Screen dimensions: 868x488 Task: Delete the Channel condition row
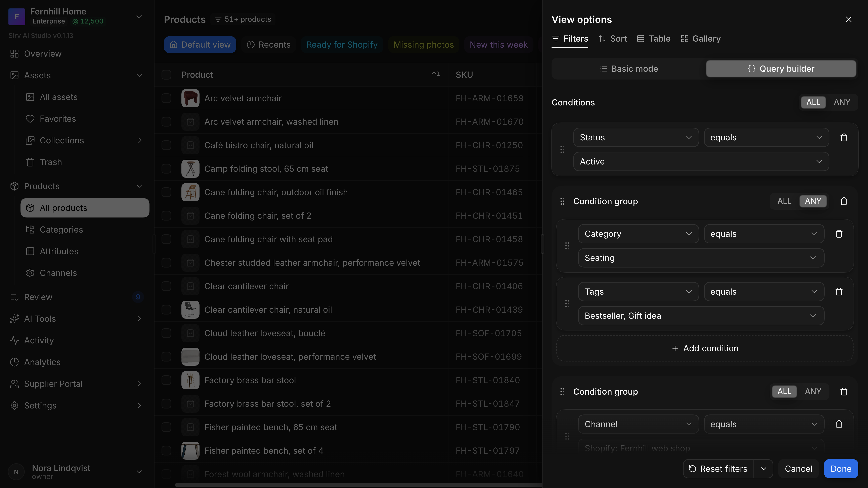(x=839, y=424)
